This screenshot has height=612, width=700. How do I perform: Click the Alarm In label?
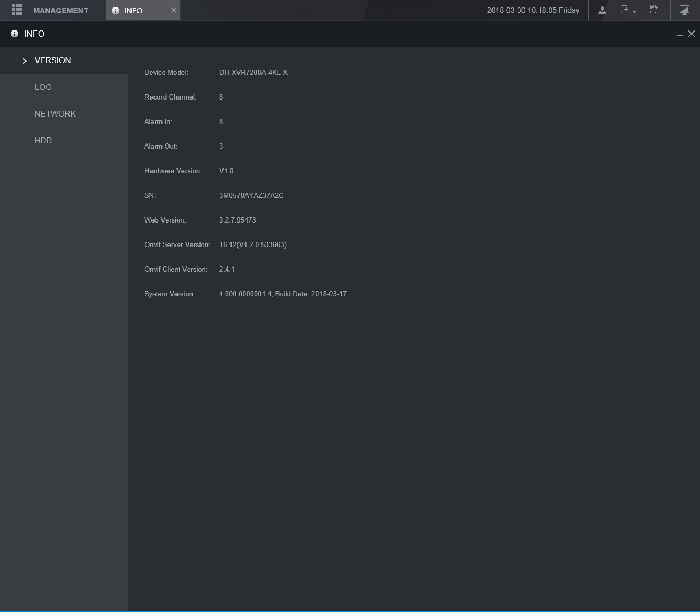(x=158, y=121)
